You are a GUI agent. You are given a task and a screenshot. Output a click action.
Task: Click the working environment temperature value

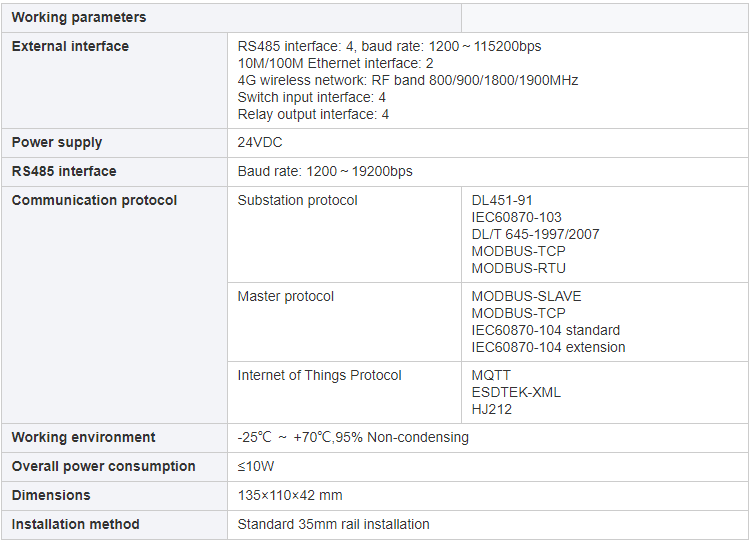[x=353, y=437]
